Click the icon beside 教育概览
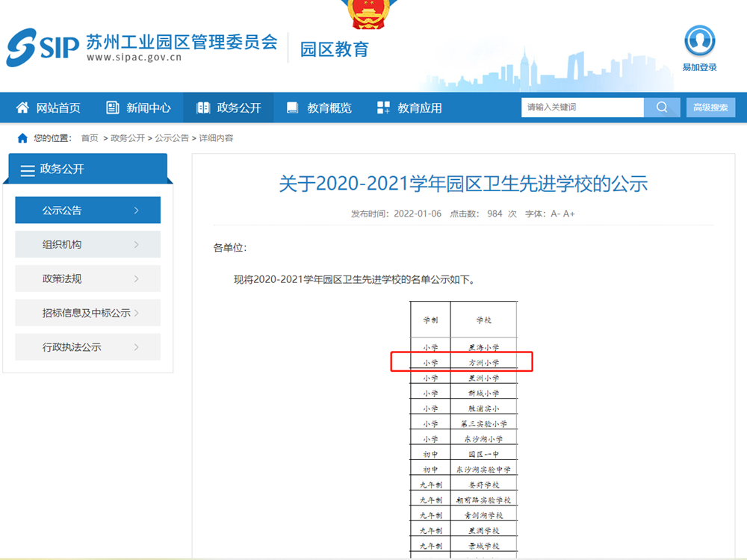The width and height of the screenshot is (747, 560). (x=293, y=108)
